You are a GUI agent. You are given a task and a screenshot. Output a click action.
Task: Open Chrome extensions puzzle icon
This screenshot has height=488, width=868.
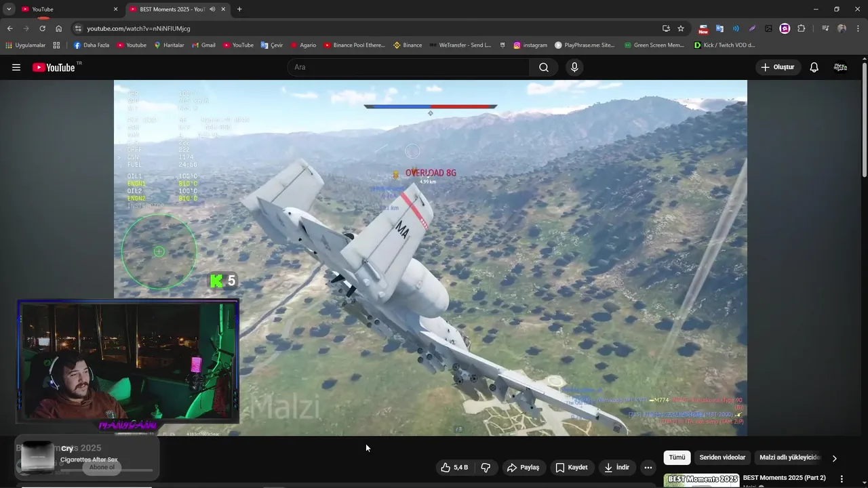tap(802, 28)
